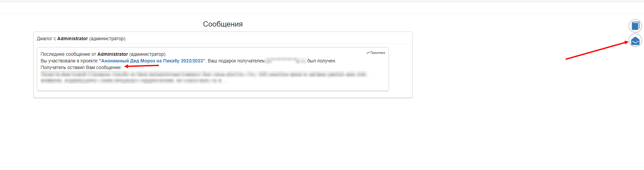Click the "был получен." text
Screen dimensions: 644x170
pyautogui.click(x=322, y=61)
